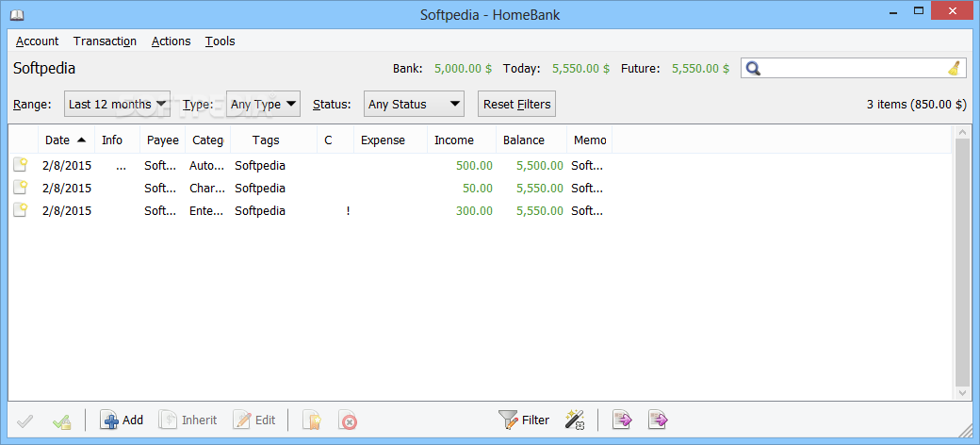Screen dimensions: 980x445
Task: Click the first export arrow icon
Action: (x=622, y=420)
